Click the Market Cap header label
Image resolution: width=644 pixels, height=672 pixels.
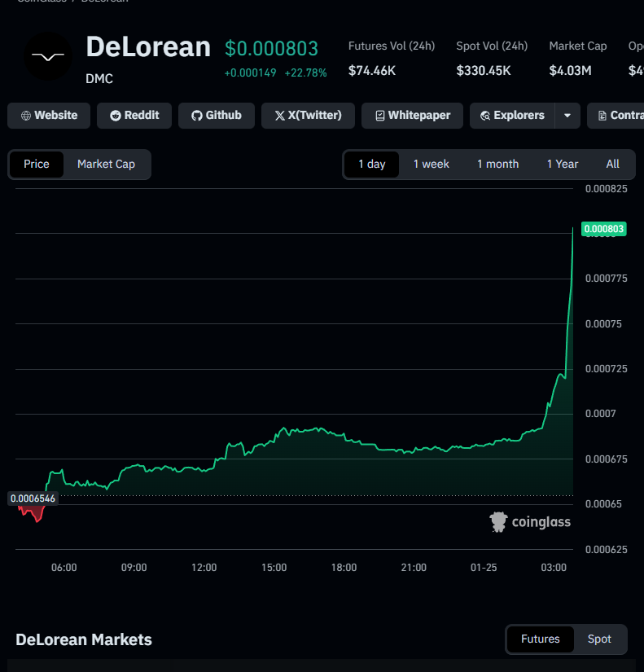point(578,46)
